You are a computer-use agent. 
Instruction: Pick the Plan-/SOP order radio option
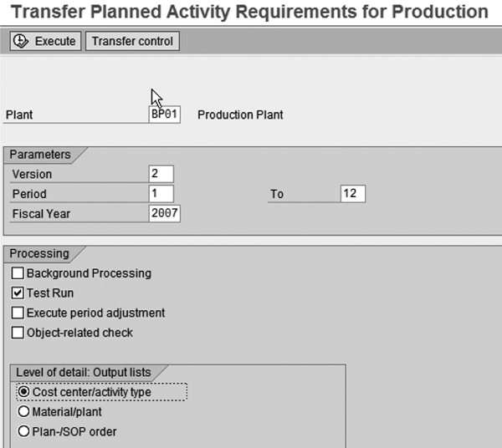tap(25, 431)
